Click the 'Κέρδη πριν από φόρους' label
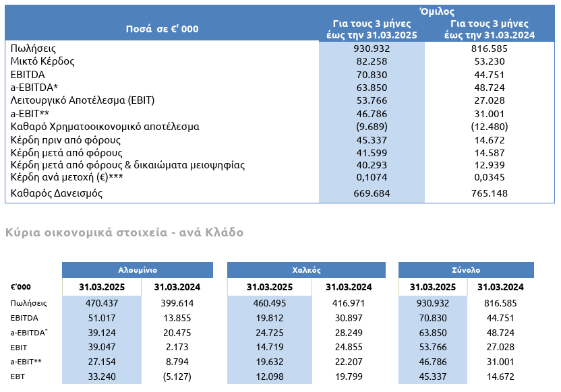This screenshot has height=392, width=561. click(65, 139)
